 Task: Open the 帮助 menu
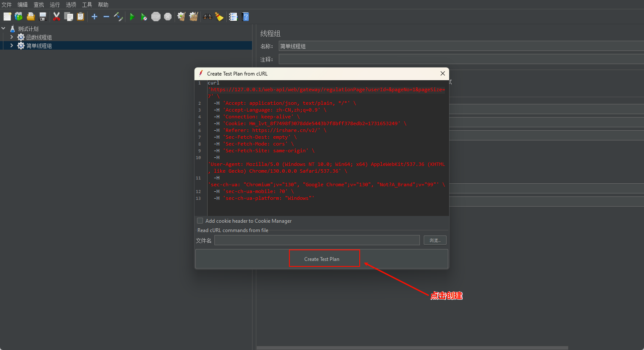[x=103, y=5]
